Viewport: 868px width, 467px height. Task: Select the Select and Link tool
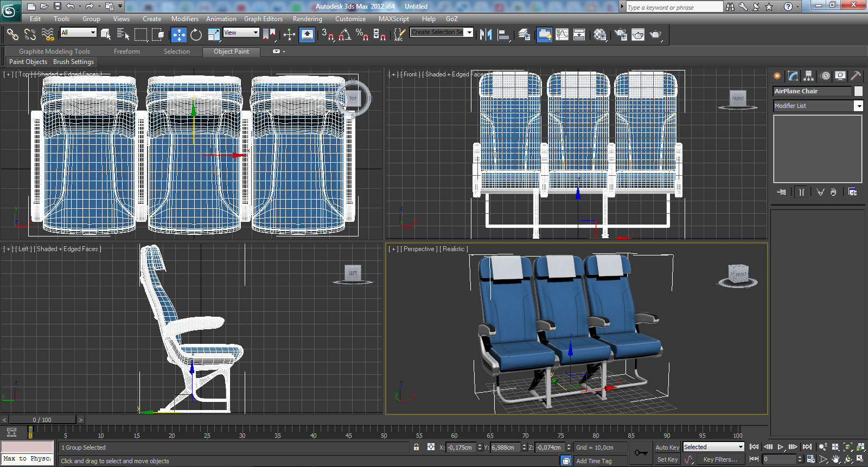click(x=12, y=35)
